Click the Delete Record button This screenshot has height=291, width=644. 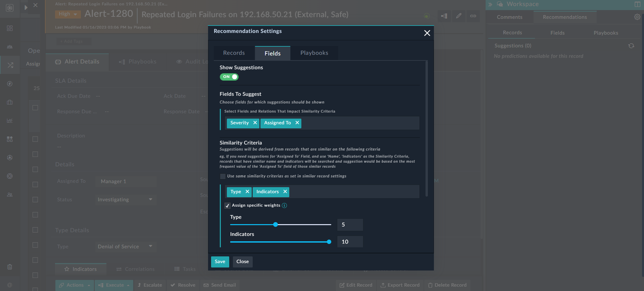pos(447,285)
